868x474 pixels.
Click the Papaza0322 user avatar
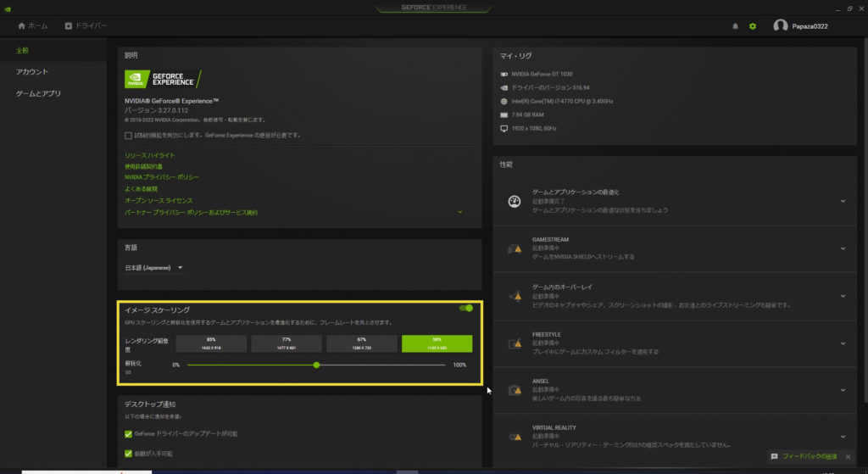pyautogui.click(x=781, y=26)
